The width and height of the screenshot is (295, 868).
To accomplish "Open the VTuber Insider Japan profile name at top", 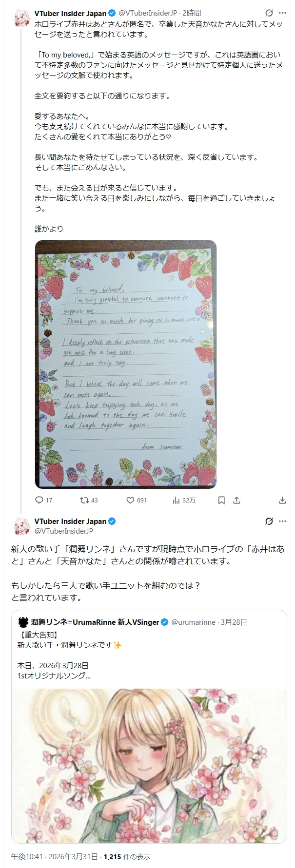I will tap(70, 13).
